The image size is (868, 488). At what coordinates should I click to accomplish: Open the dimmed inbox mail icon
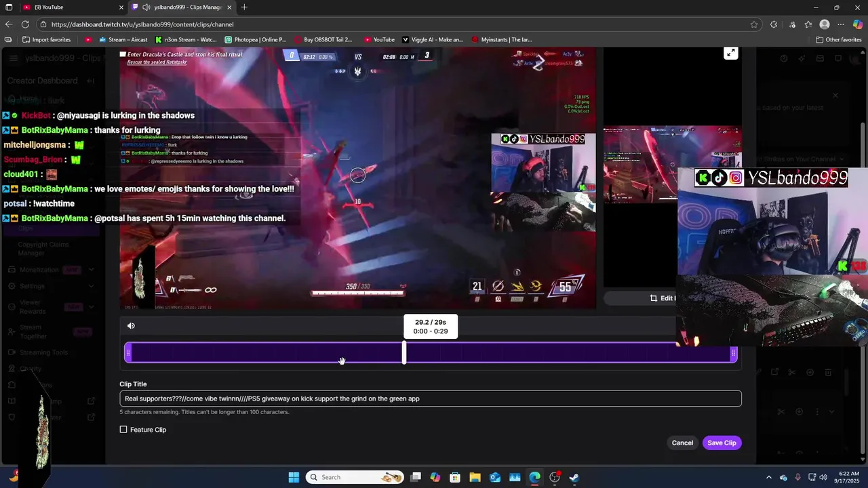819,58
